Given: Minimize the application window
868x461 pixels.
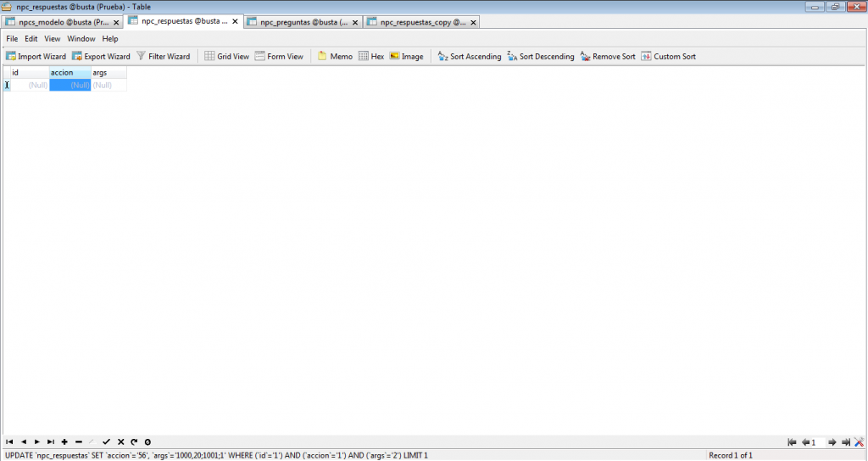Looking at the screenshot, I should click(815, 7).
